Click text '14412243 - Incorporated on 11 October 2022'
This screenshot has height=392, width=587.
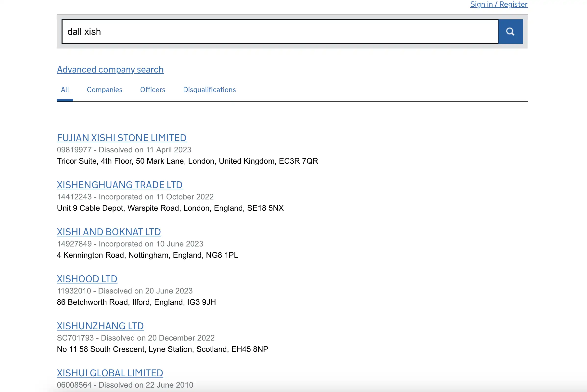tap(135, 197)
